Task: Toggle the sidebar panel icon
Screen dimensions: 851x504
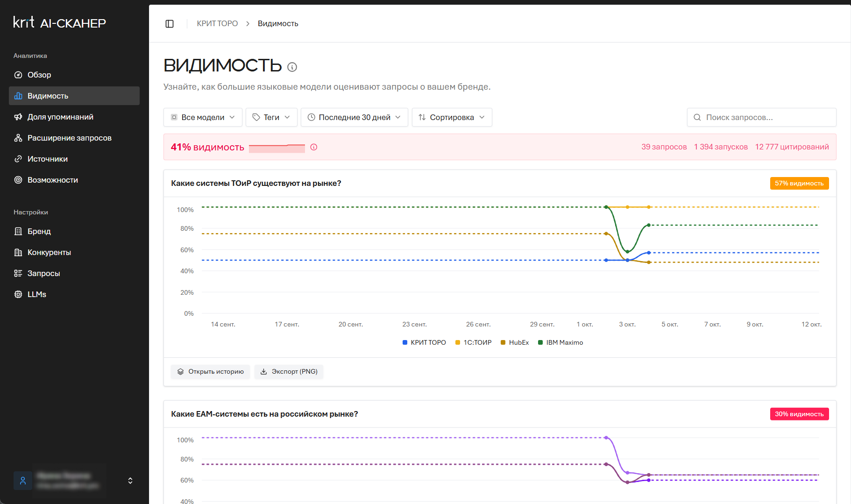Action: point(170,24)
